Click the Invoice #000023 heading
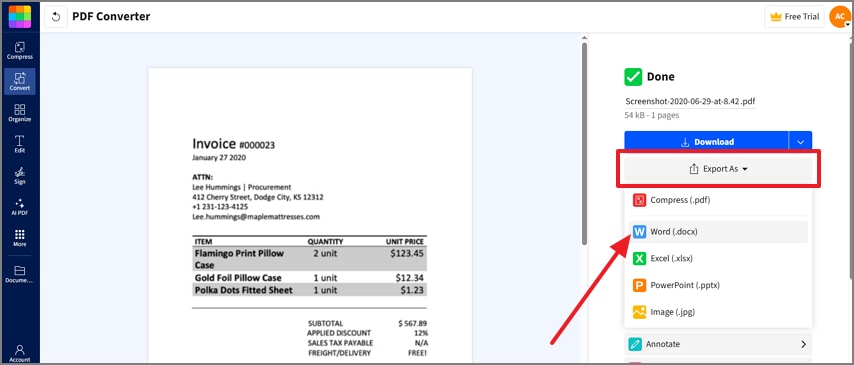 pyautogui.click(x=234, y=144)
